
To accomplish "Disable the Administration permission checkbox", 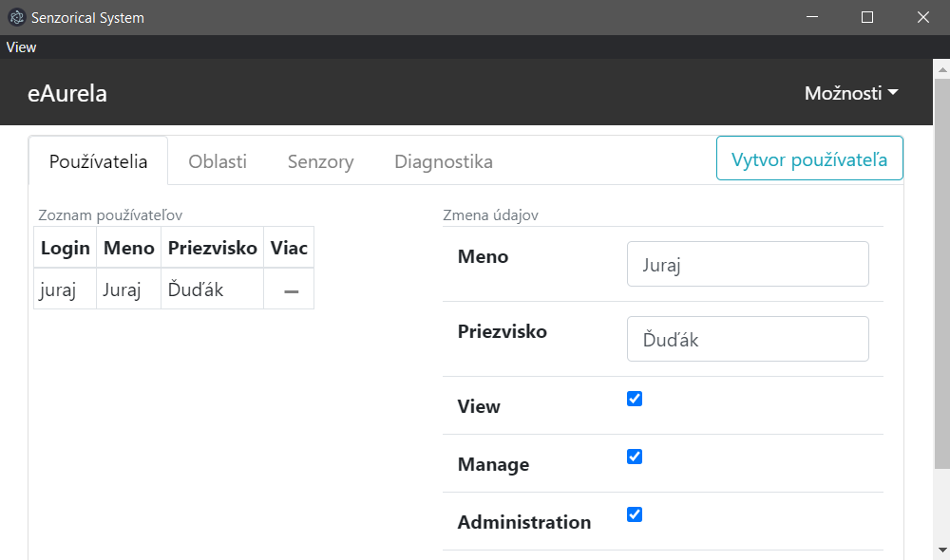I will tap(635, 514).
